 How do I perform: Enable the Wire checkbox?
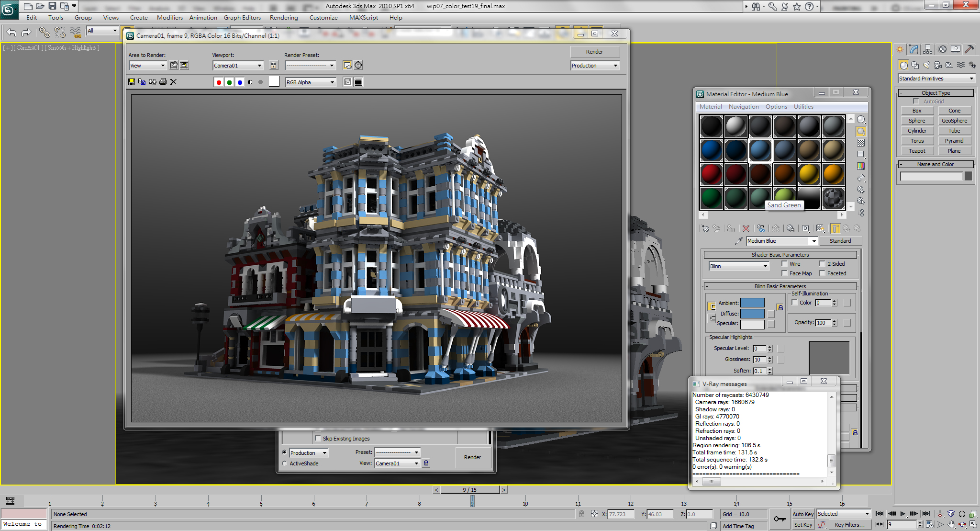(783, 263)
